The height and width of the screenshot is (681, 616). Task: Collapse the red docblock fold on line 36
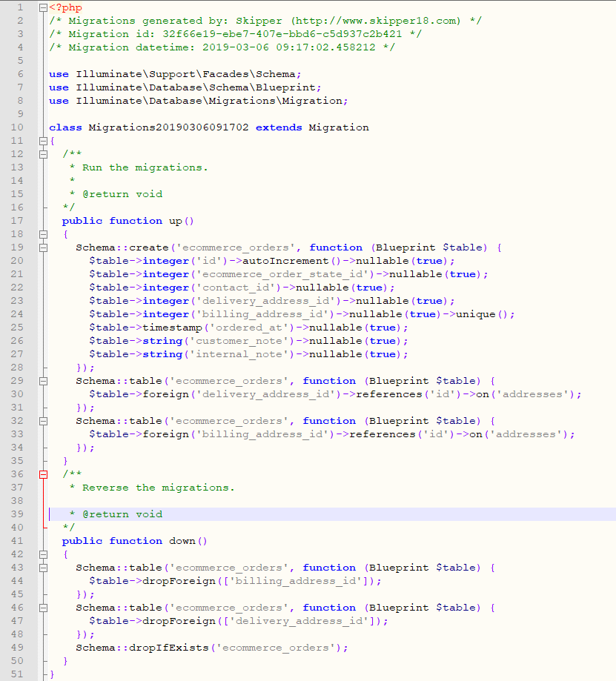(43, 474)
